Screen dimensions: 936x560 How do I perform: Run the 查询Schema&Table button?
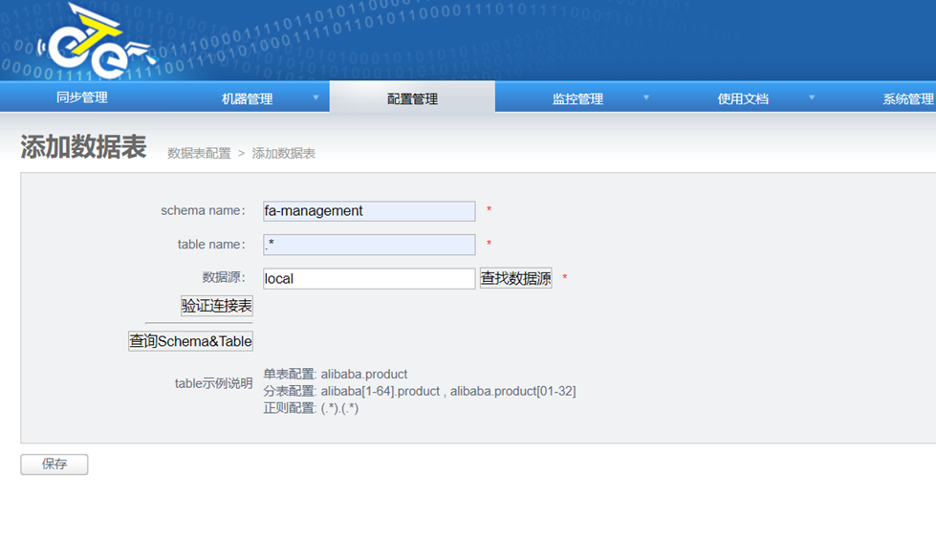[x=190, y=341]
